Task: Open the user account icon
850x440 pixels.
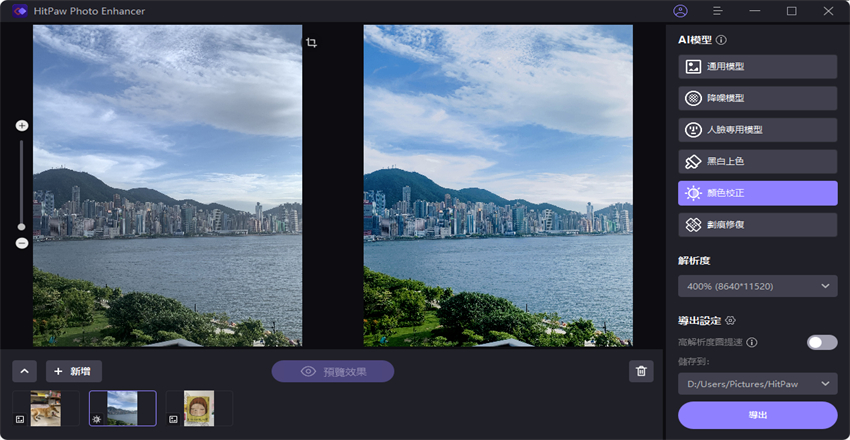Action: coord(681,11)
